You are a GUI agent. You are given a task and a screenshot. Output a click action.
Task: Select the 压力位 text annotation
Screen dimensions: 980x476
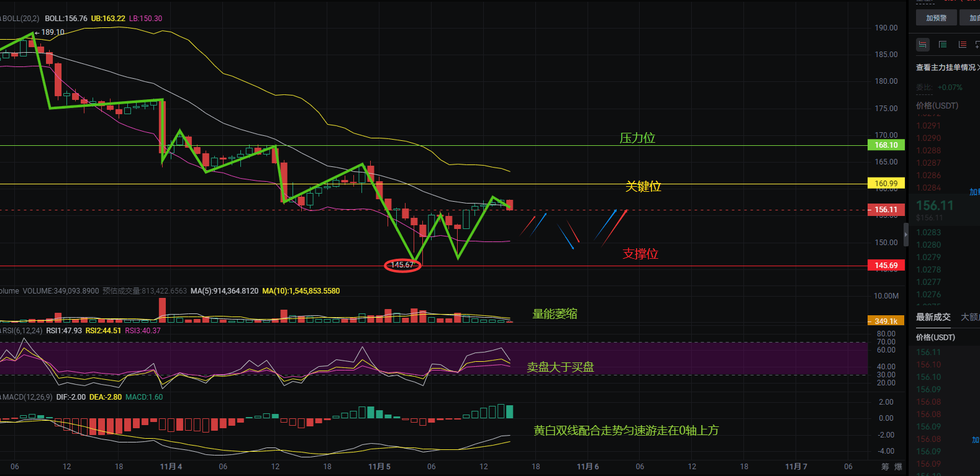pyautogui.click(x=637, y=138)
